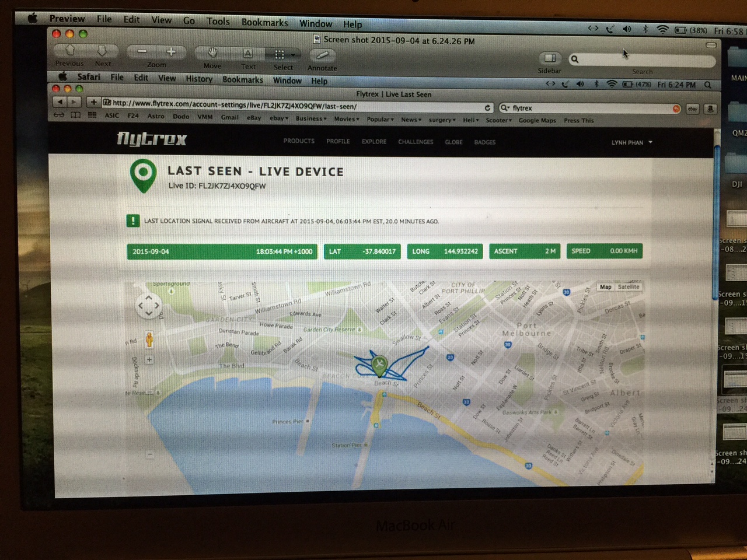Viewport: 747px width, 560px height.
Task: Expand the ebay bookmarks folder
Action: click(278, 118)
